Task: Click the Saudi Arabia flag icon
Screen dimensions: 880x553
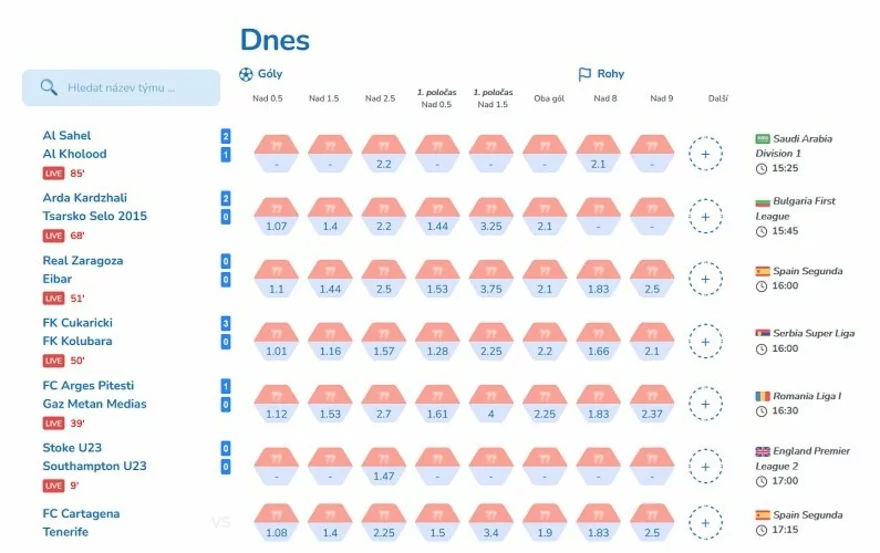Action: tap(763, 139)
